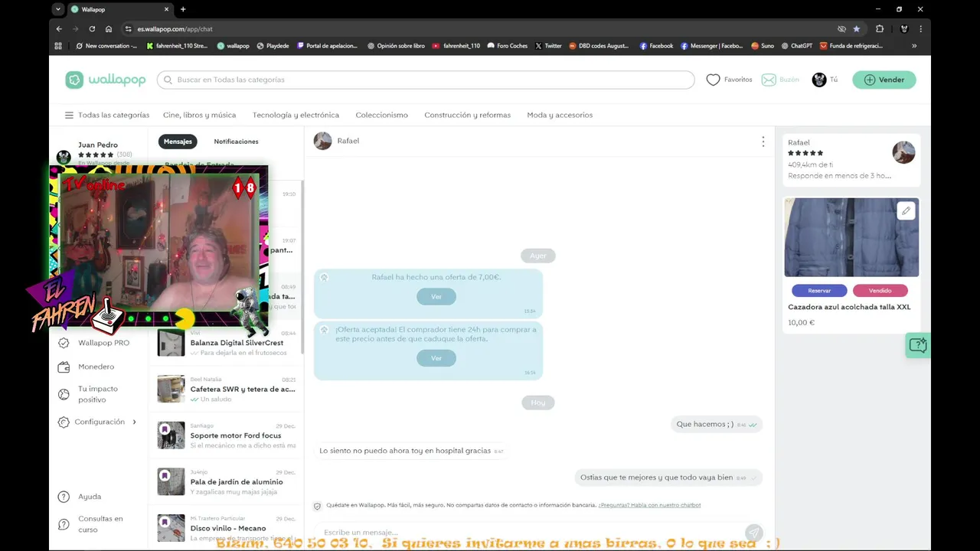The width and height of the screenshot is (980, 551).
Task: Open the browser extensions puzzle icon
Action: point(880,29)
